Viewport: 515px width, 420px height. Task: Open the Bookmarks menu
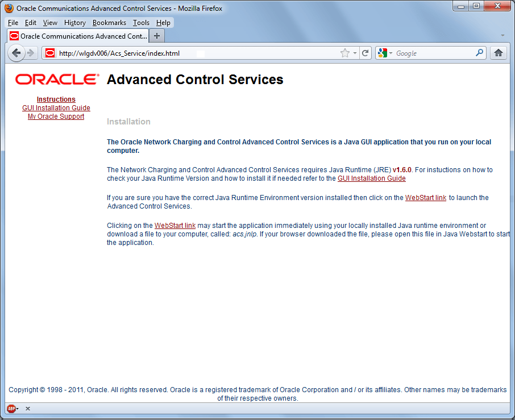pyautogui.click(x=109, y=23)
